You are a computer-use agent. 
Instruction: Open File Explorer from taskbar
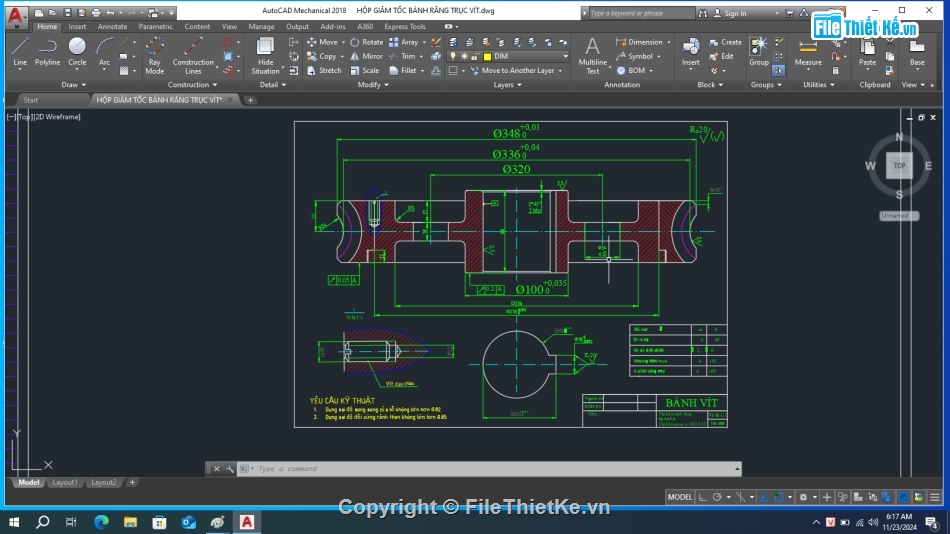click(x=130, y=522)
